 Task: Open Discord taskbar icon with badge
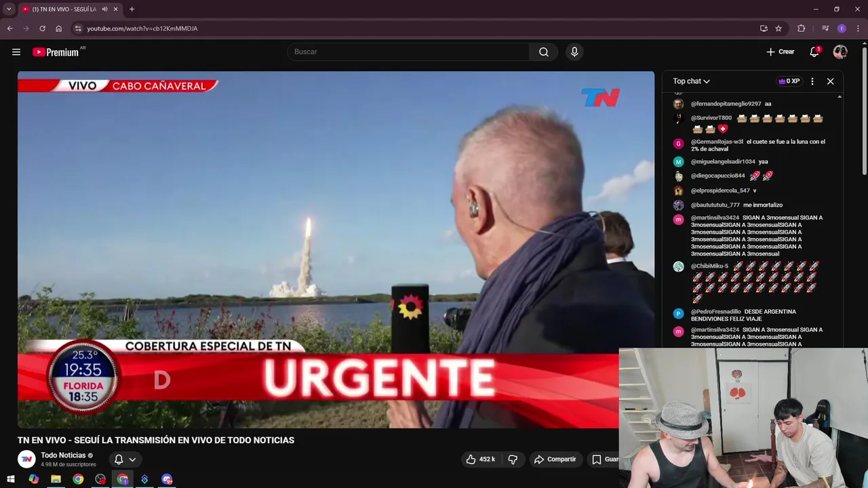(167, 479)
